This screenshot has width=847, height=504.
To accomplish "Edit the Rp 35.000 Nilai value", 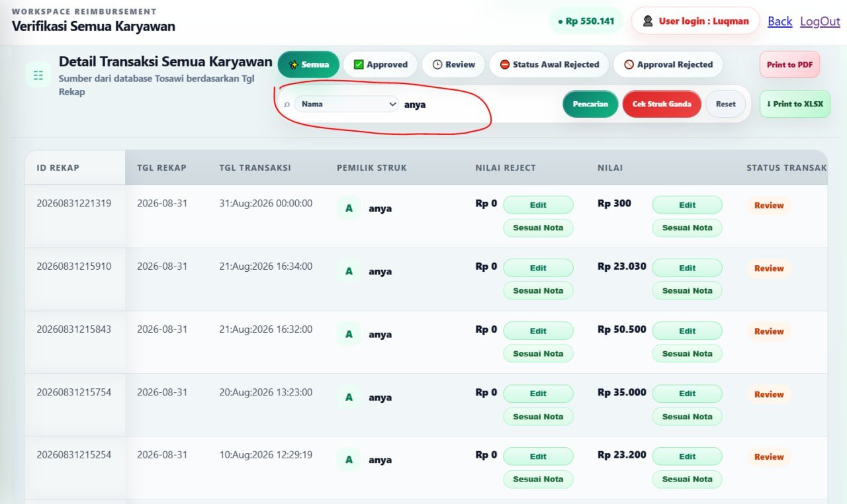I will coord(687,394).
